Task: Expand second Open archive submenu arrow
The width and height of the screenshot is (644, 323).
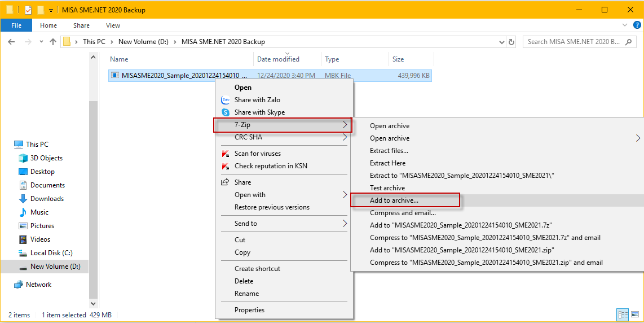Action: click(638, 138)
